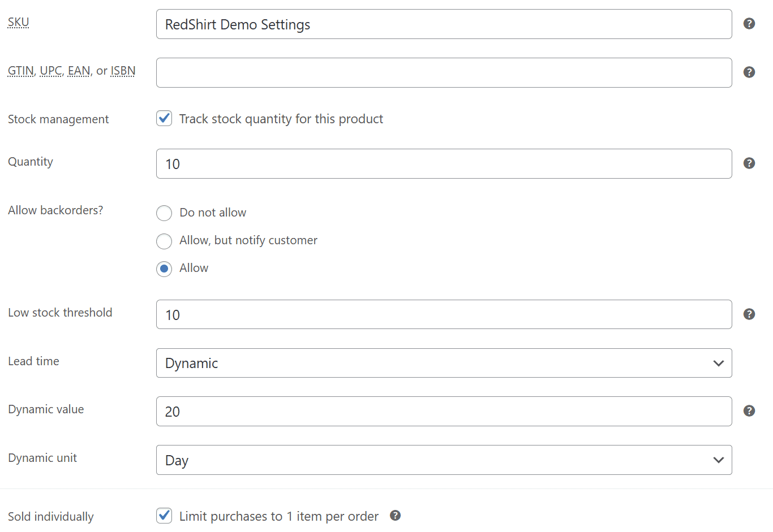Disable Track stock quantity checkbox
Image resolution: width=773 pixels, height=532 pixels.
click(x=164, y=118)
